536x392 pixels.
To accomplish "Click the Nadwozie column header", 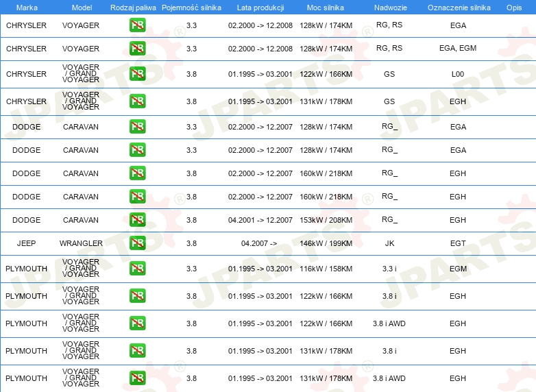I will (x=391, y=8).
